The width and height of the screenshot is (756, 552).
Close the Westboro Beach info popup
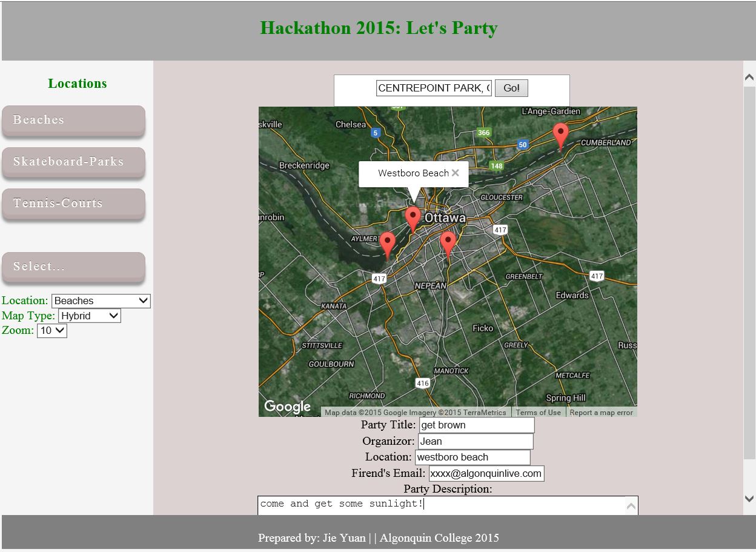(456, 173)
